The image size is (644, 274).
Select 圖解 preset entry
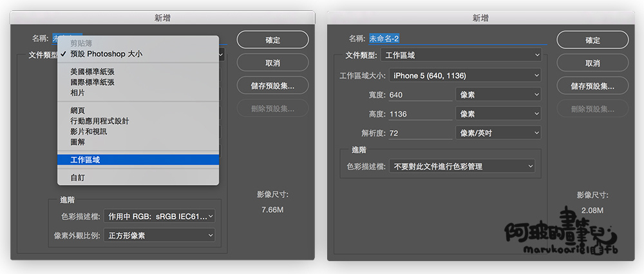[x=77, y=142]
